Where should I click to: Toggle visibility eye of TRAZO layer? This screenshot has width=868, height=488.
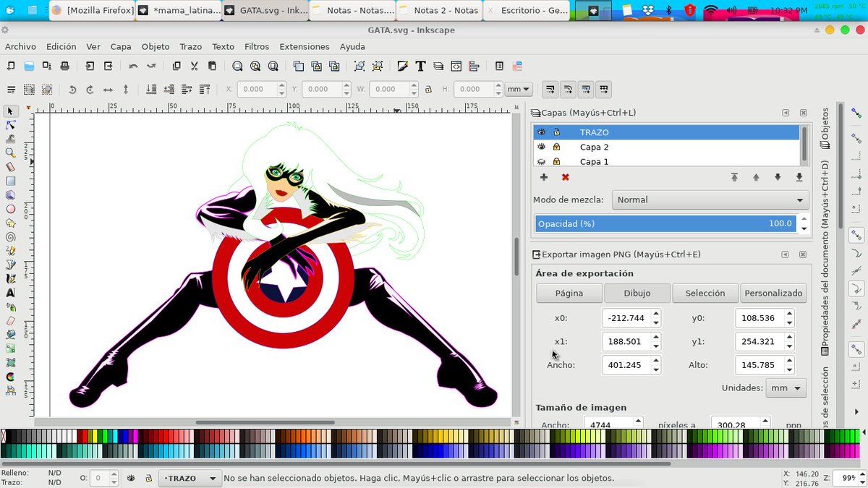(x=542, y=132)
